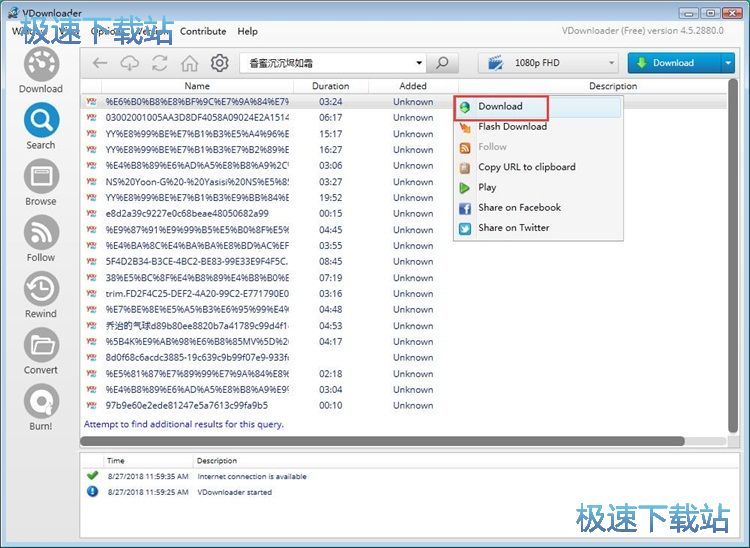
Task: Click Attempt to find additional results link
Action: [184, 425]
